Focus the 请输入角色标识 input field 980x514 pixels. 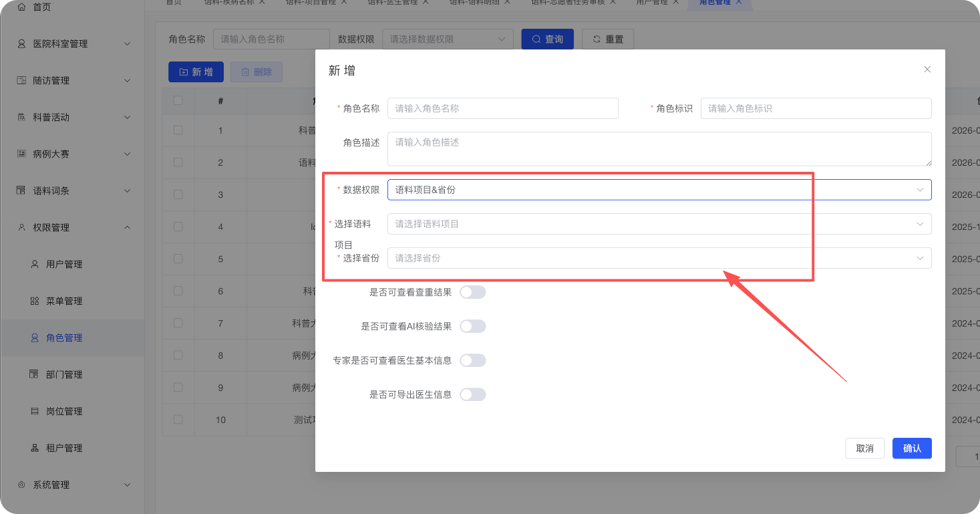point(816,108)
